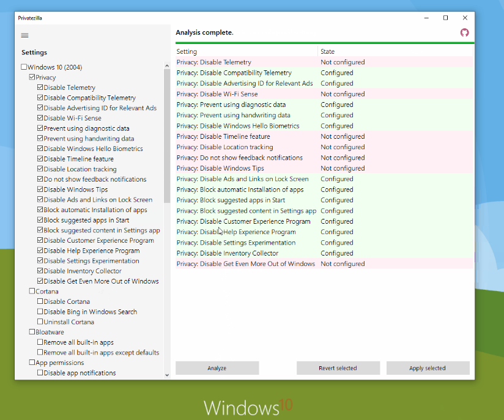Select 'Privacy: Disable Ads and Links on Lock Screen' row
The height and width of the screenshot is (420, 504).
(324, 179)
